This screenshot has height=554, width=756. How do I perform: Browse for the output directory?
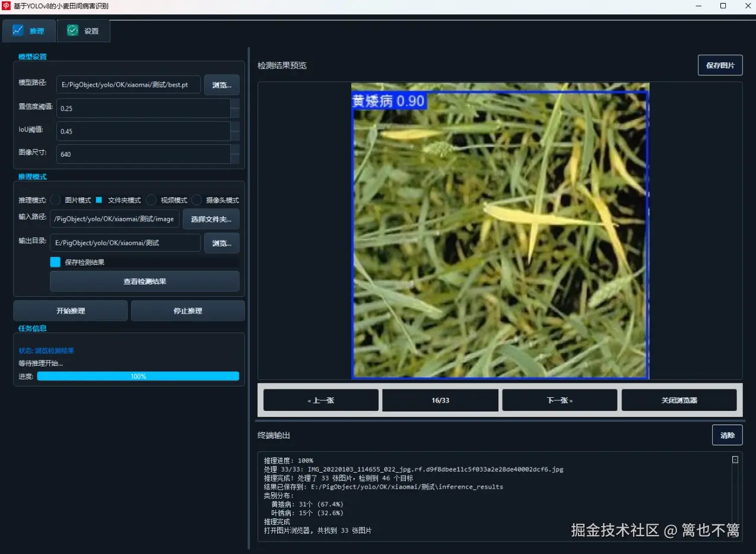pos(222,243)
